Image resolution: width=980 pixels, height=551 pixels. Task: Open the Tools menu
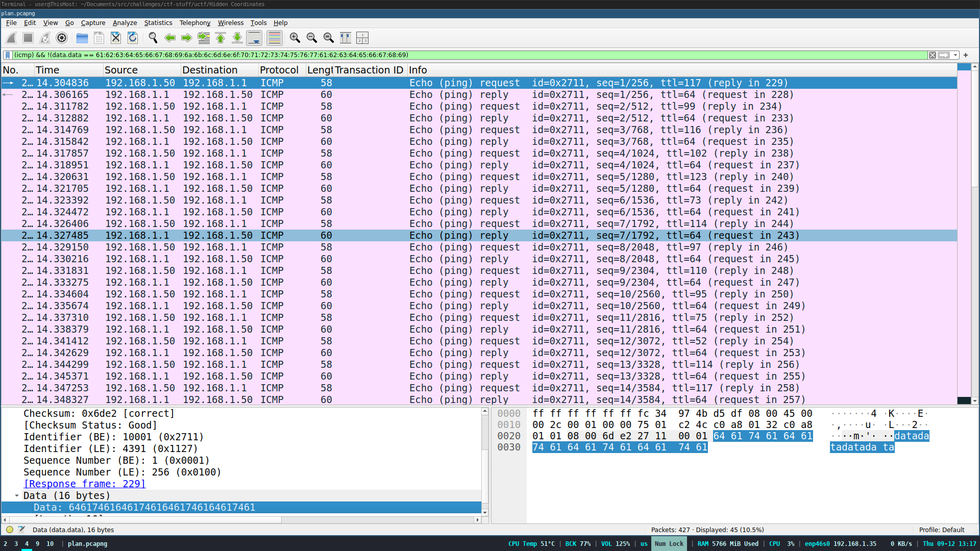(258, 23)
